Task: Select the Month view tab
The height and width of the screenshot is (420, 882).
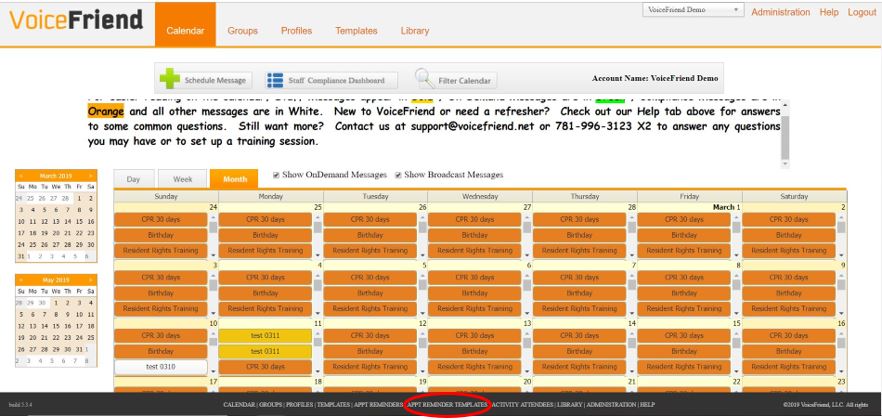Action: click(x=235, y=179)
